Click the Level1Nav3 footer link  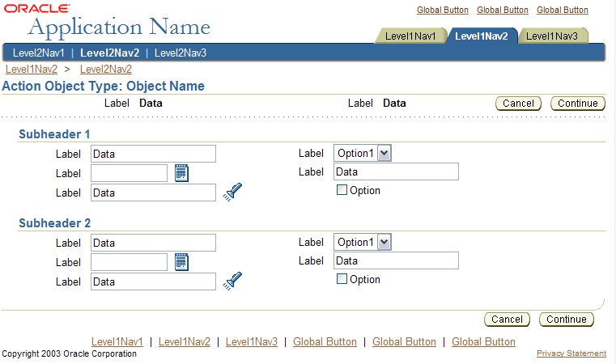tap(252, 342)
